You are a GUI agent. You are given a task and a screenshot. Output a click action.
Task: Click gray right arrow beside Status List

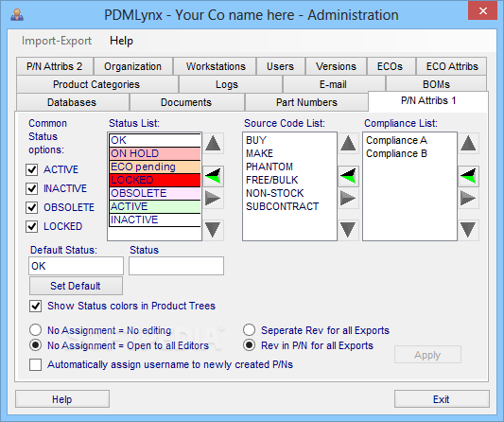(x=213, y=198)
